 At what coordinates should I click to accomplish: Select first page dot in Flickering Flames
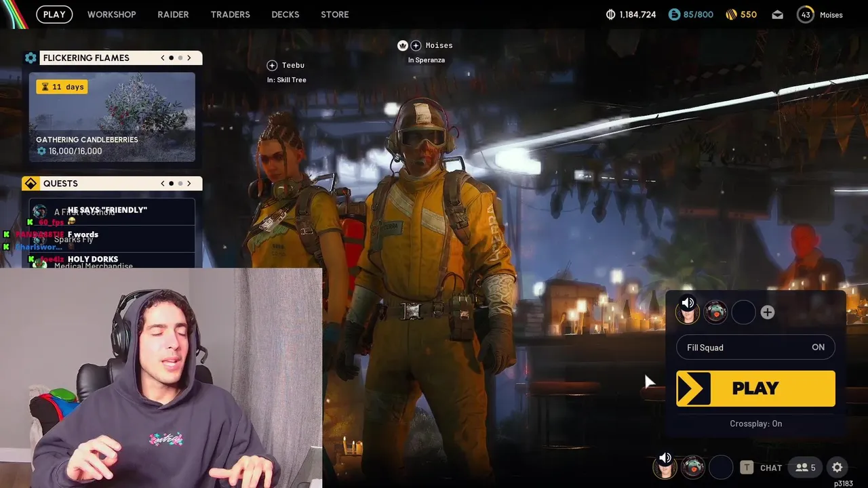click(x=172, y=58)
